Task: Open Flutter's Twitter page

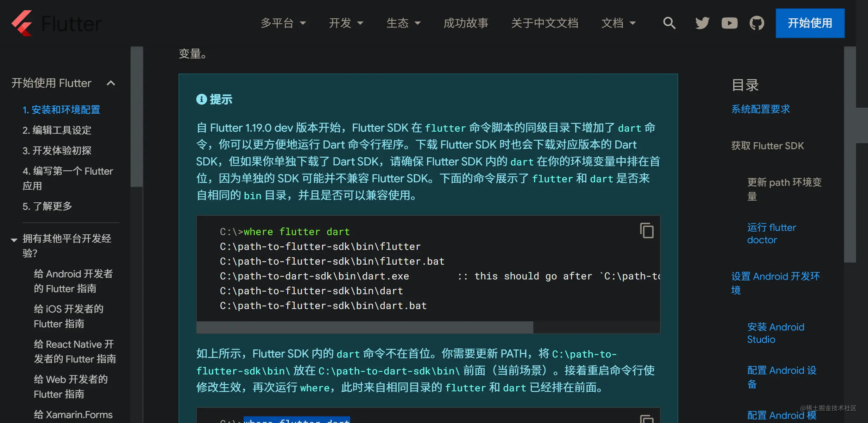Action: click(702, 23)
